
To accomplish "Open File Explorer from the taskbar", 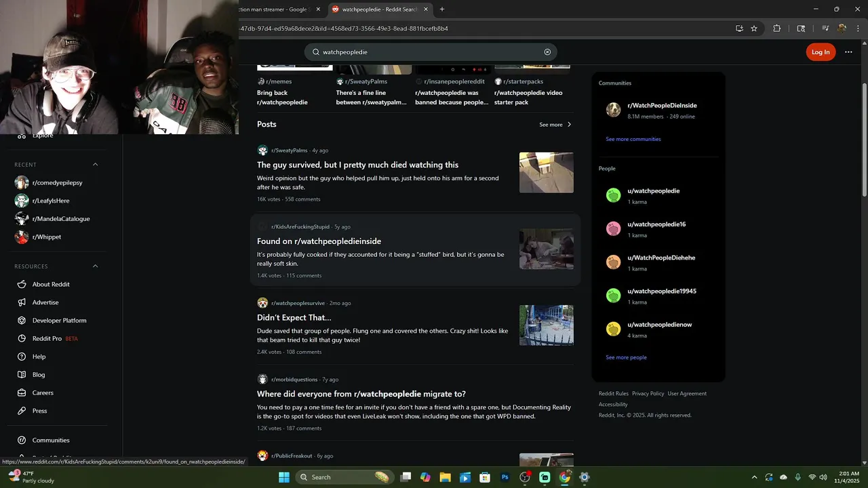I will point(445,477).
